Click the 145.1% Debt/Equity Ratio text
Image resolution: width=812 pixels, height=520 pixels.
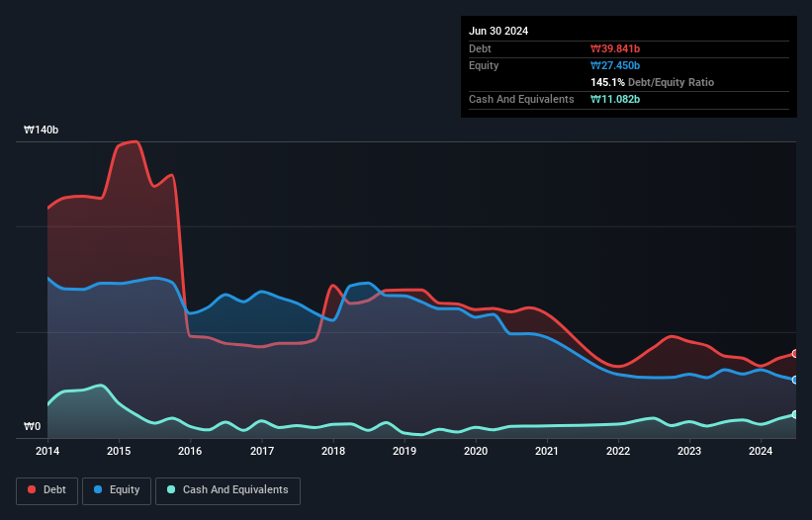pos(652,82)
